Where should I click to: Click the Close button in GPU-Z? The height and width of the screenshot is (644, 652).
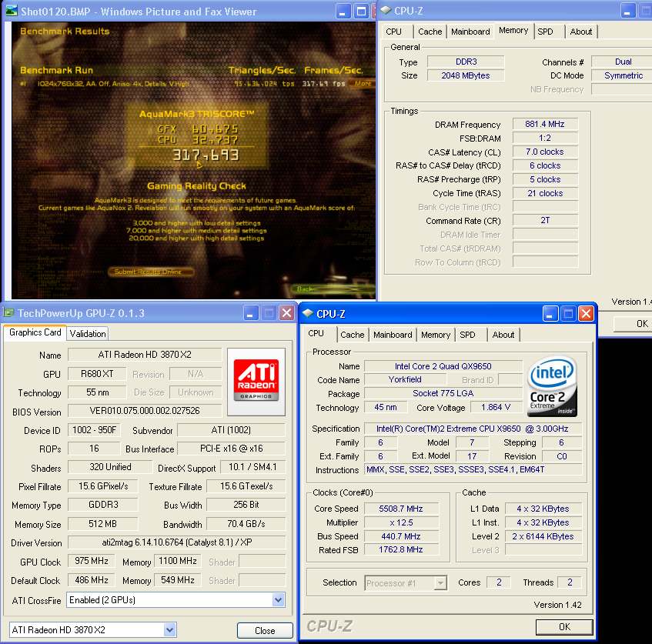265,630
